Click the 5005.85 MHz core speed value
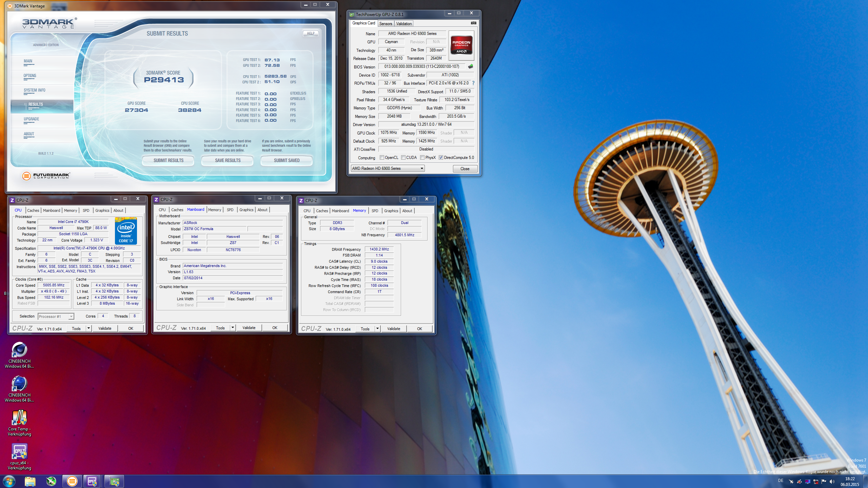 tap(54, 285)
